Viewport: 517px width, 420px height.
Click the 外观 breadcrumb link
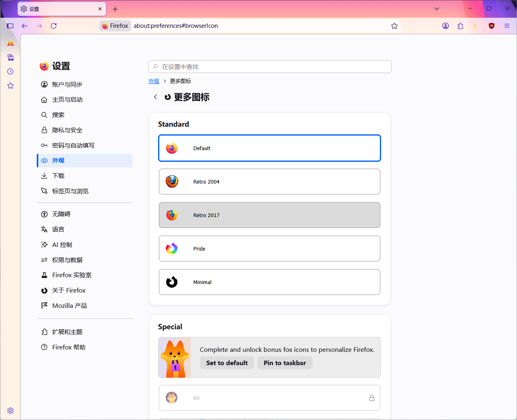coord(154,81)
